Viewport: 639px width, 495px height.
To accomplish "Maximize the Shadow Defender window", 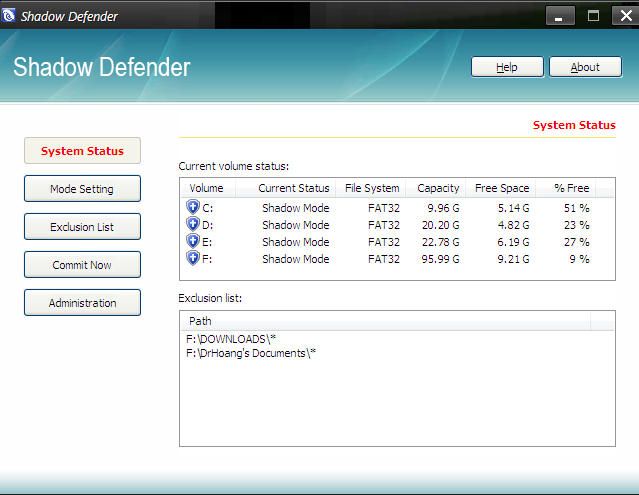I will pos(593,16).
